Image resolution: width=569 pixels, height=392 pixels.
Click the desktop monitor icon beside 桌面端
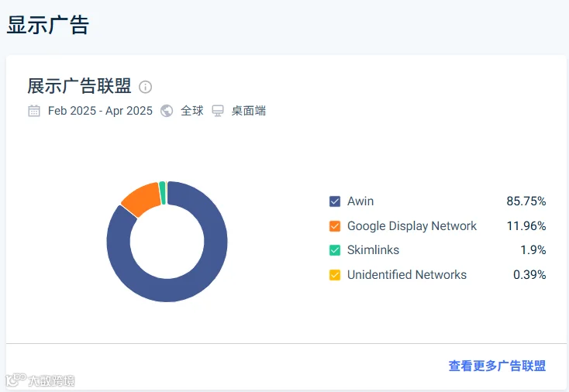click(218, 111)
